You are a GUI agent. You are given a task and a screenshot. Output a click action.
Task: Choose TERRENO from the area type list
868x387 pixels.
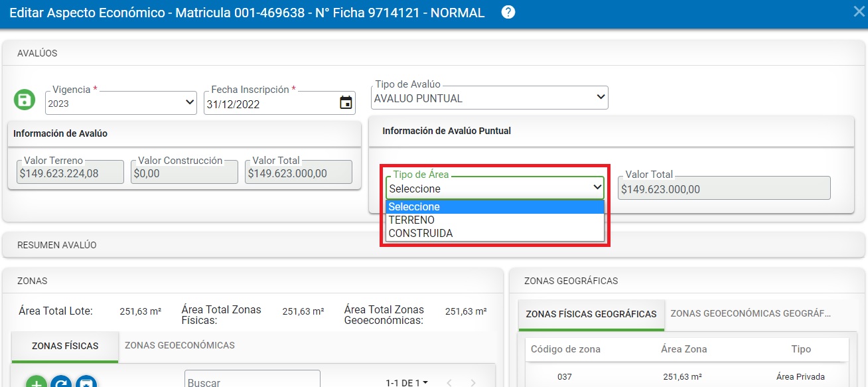tap(412, 220)
